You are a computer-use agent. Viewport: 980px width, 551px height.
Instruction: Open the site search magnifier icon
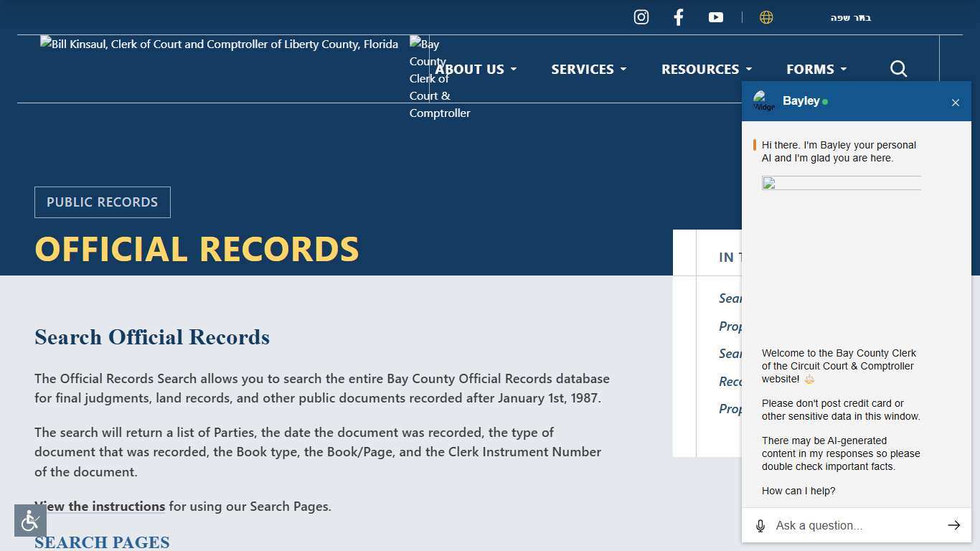[x=898, y=69]
